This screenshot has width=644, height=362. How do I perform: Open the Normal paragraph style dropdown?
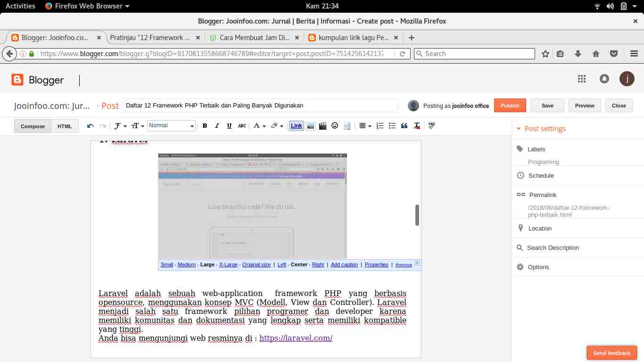[x=171, y=125]
